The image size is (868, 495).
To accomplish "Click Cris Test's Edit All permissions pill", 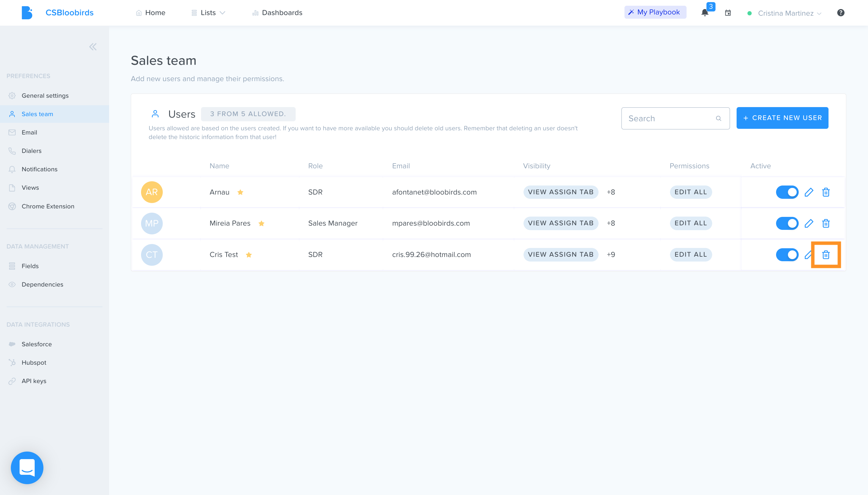I will pos(691,255).
